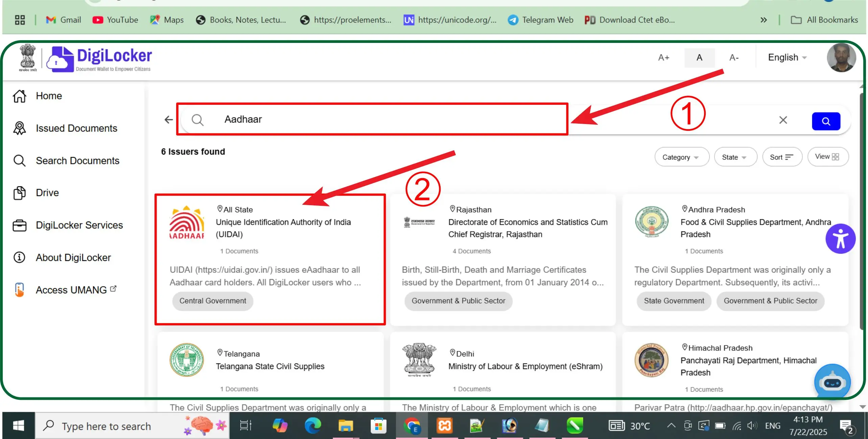The image size is (868, 439).
Task: Open the Telegram Web bookmark
Action: click(x=540, y=20)
